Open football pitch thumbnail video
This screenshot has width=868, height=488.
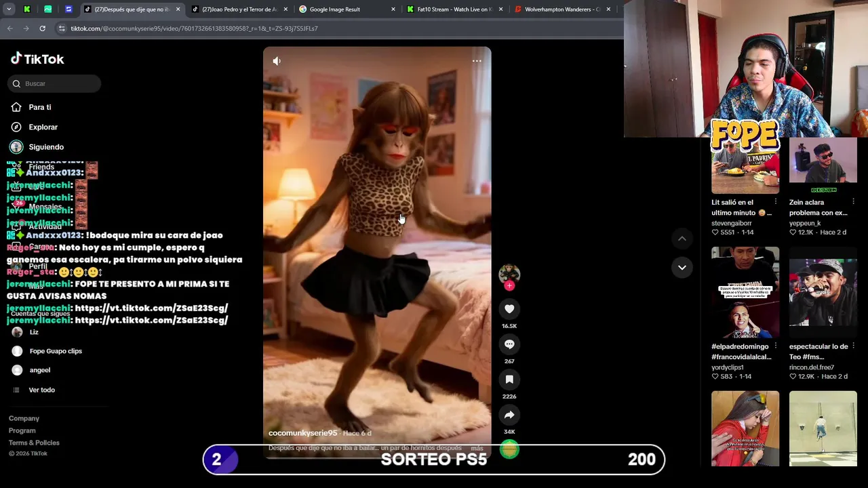(x=823, y=428)
